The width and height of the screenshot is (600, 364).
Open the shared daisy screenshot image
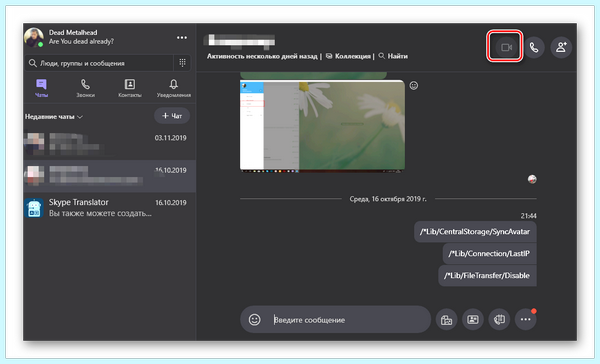coord(322,125)
